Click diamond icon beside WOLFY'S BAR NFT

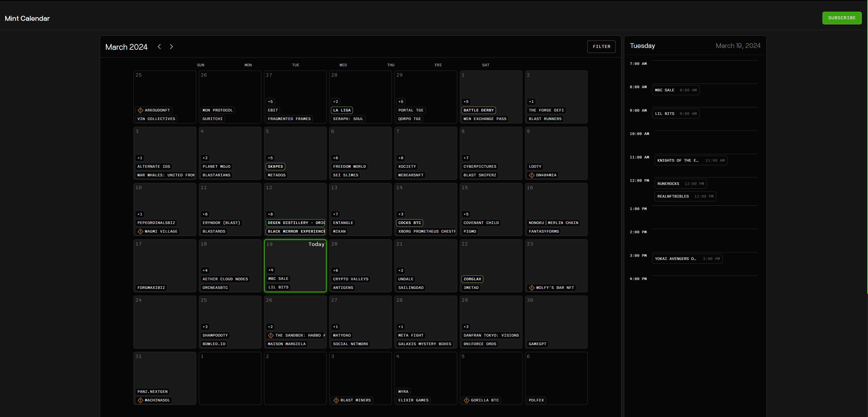coord(532,288)
